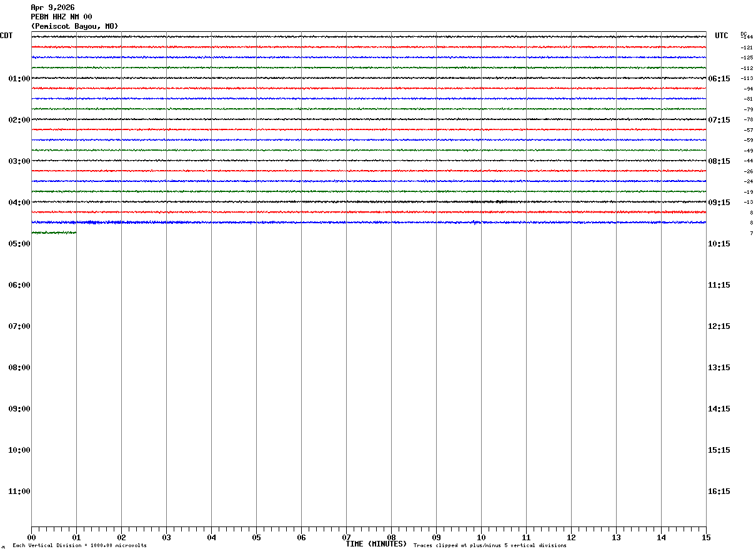Select the 08:00 CDT row label
Image resolution: width=756 pixels, height=554 pixels.
point(19,368)
